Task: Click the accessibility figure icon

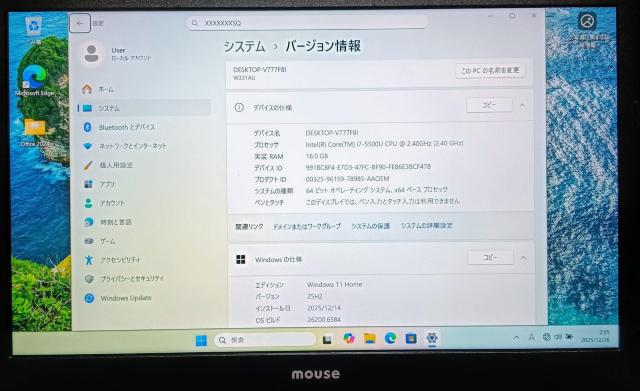Action: (89, 260)
